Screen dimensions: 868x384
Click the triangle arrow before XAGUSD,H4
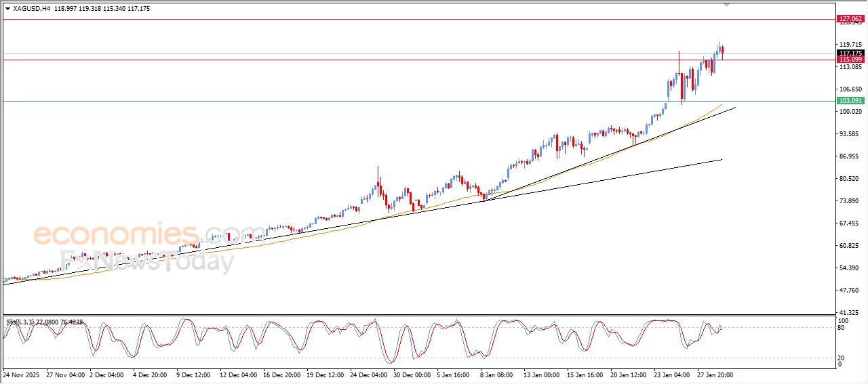[7, 8]
